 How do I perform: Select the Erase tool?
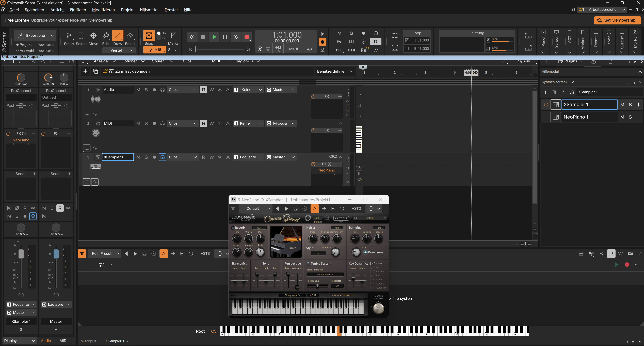click(x=130, y=36)
